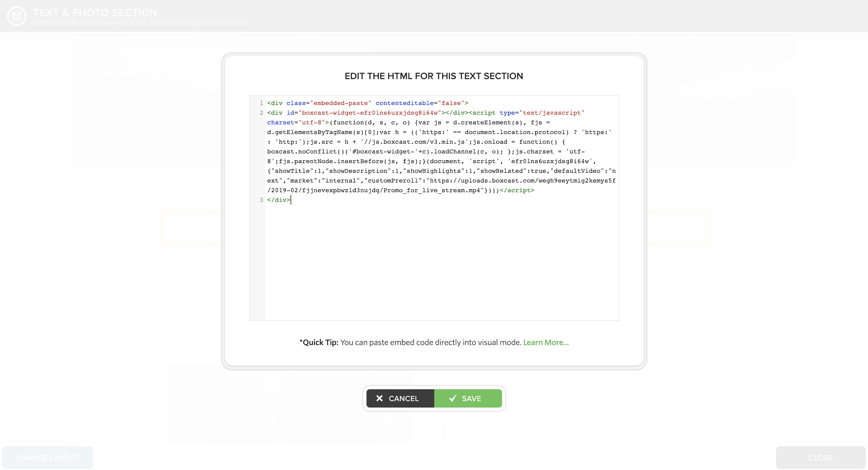This screenshot has height=470, width=868.
Task: Click the closing </script> tag
Action: (x=517, y=191)
